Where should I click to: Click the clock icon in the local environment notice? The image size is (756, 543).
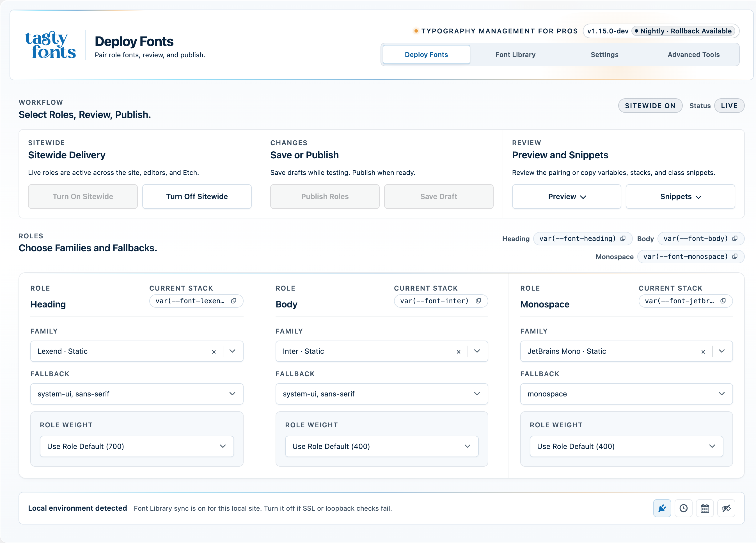point(683,508)
